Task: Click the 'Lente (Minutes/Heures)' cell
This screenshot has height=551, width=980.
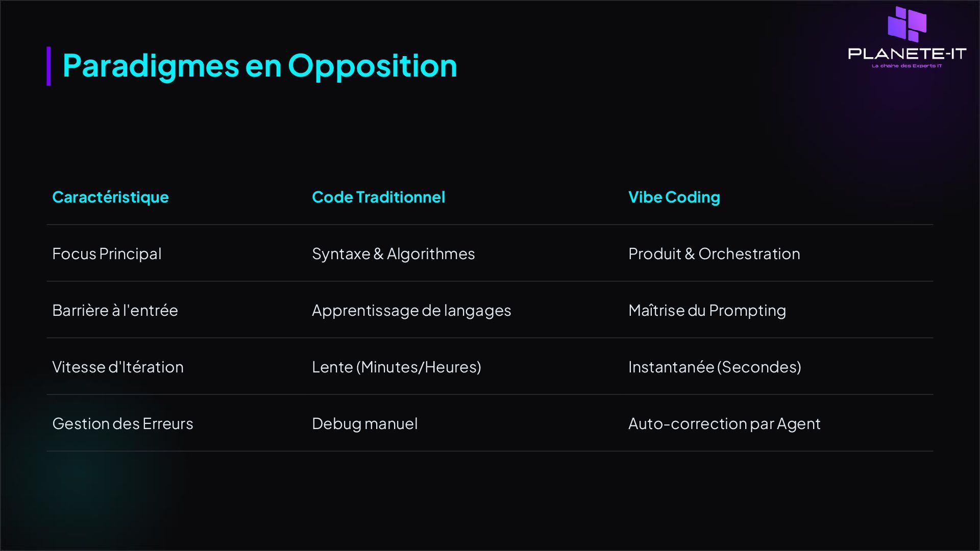Action: click(396, 367)
